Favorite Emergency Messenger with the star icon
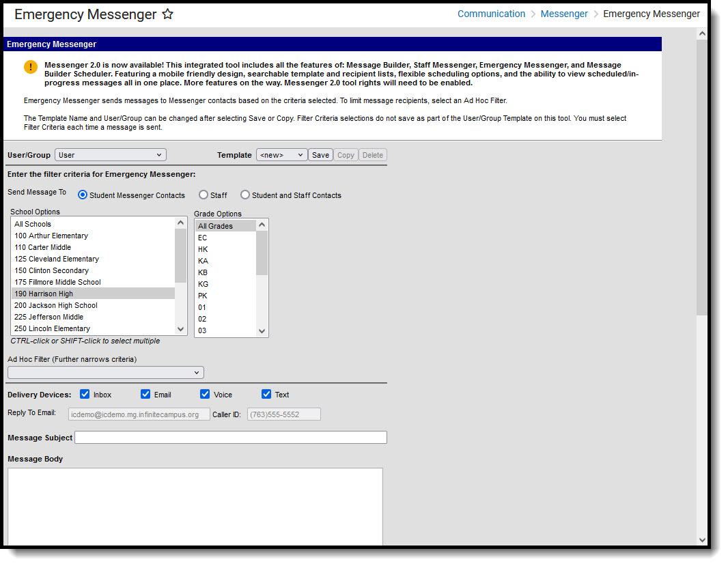Image resolution: width=728 pixels, height=566 pixels. pyautogui.click(x=167, y=14)
